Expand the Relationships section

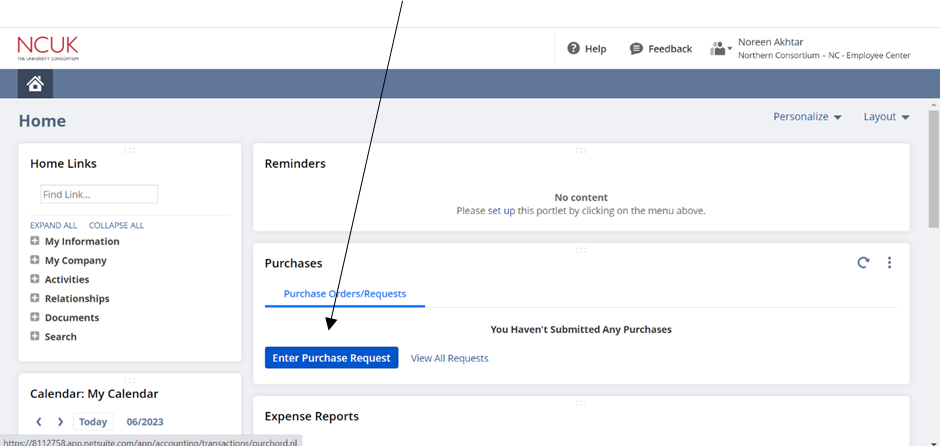[x=35, y=298]
